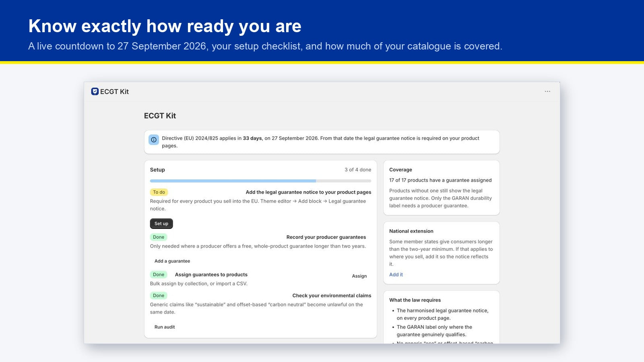Click the Run audit button
644x362 pixels.
tap(165, 327)
